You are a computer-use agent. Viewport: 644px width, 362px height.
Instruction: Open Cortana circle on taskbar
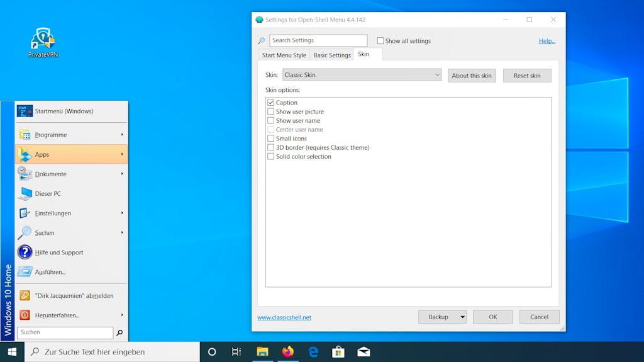212,352
